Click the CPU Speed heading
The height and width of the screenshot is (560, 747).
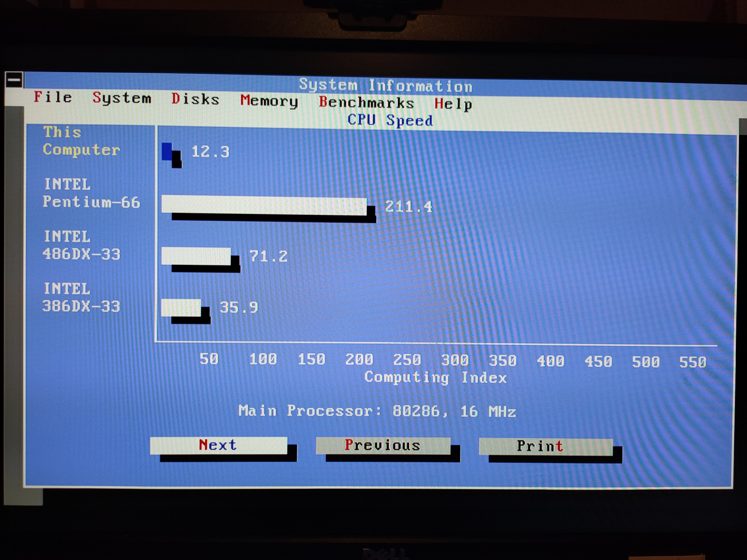tap(390, 120)
